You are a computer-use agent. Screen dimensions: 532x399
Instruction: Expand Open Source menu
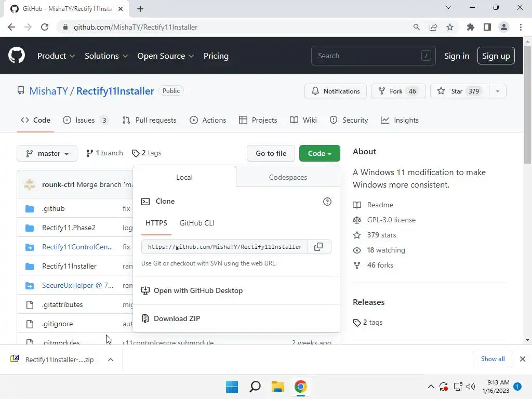tap(166, 56)
